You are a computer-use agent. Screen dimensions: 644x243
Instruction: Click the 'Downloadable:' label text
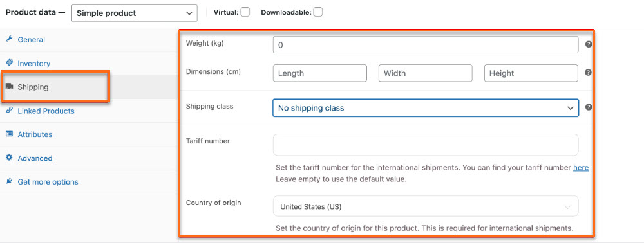(x=287, y=12)
